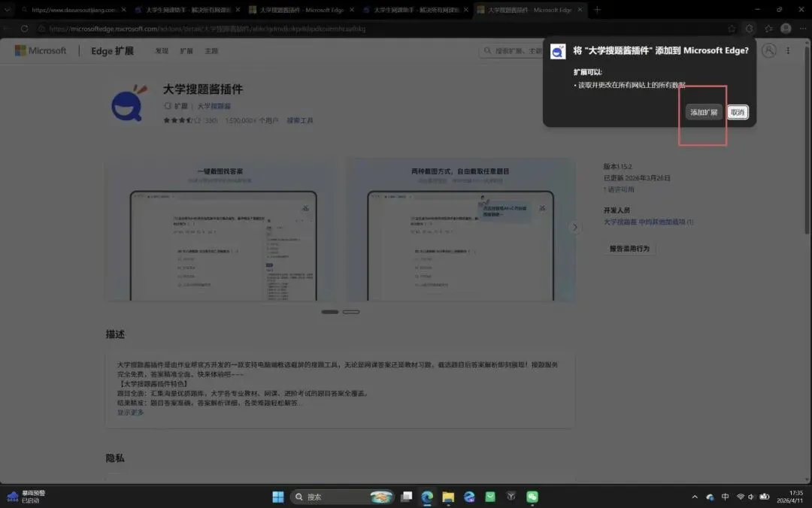
Task: Open the Microsoft logo link
Action: [x=41, y=51]
